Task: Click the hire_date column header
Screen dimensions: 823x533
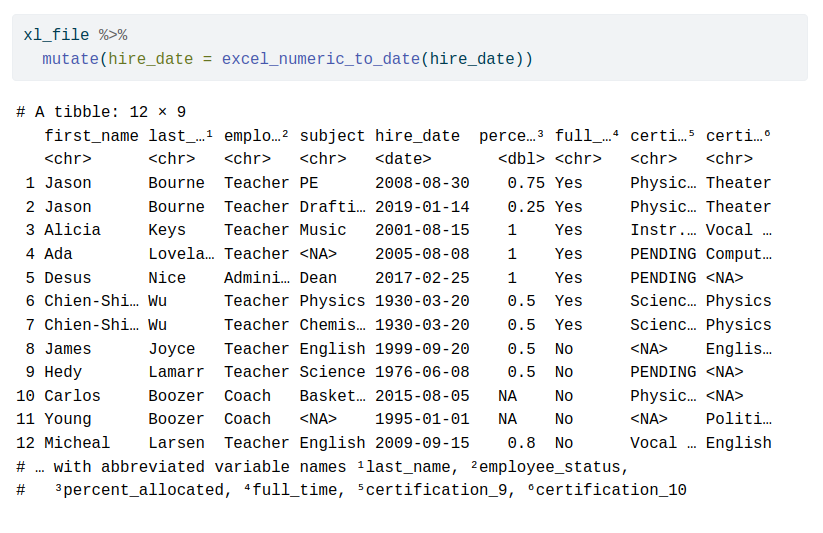Action: (417, 136)
